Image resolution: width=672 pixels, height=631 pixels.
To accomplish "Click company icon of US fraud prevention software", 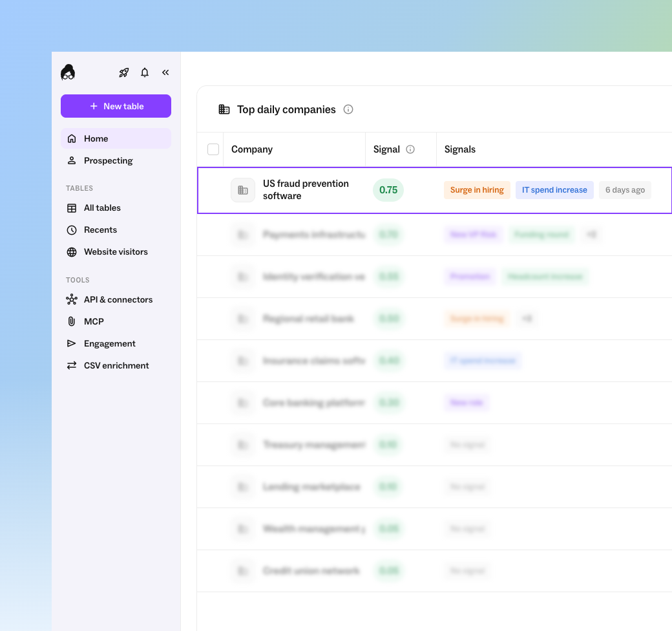I will tap(243, 190).
